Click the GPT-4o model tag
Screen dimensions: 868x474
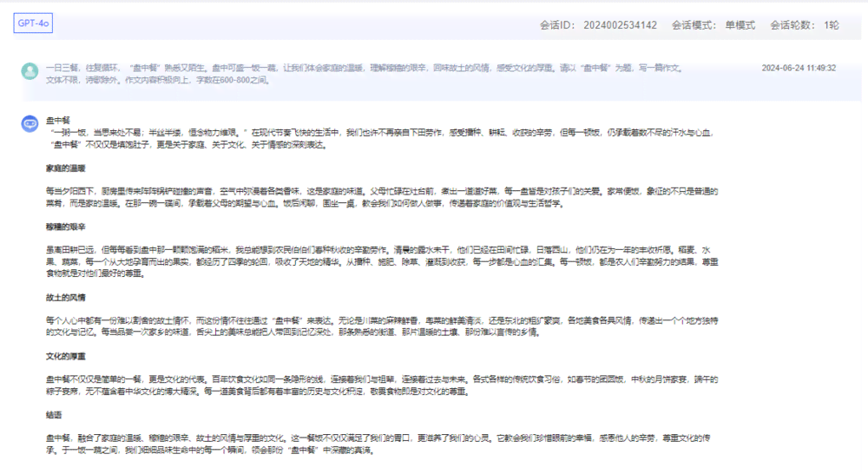pyautogui.click(x=33, y=23)
